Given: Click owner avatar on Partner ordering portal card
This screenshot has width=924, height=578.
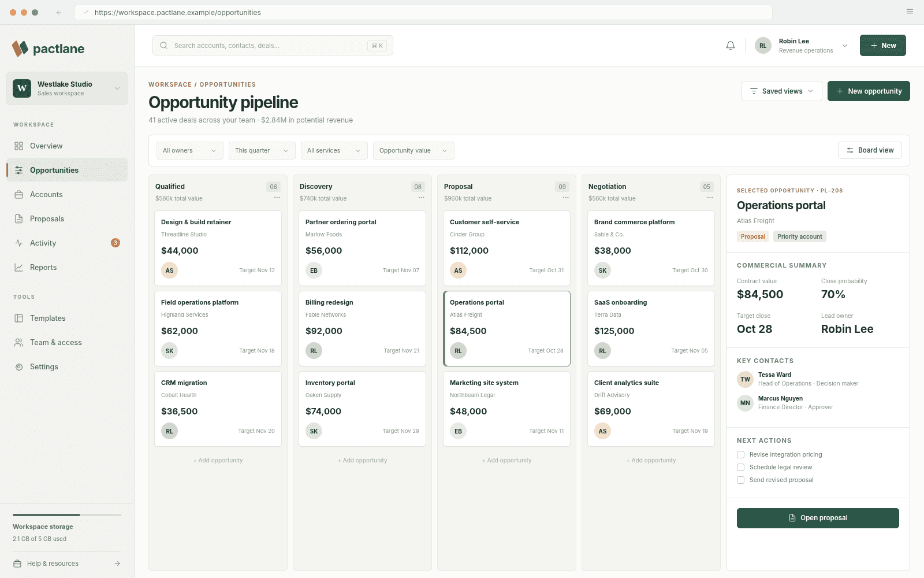Looking at the screenshot, I should coord(314,271).
